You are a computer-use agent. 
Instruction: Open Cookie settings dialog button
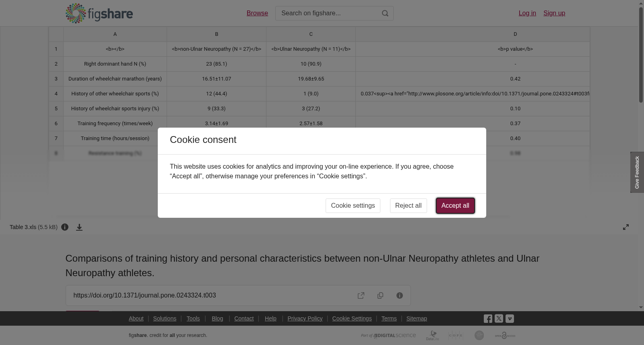[x=353, y=206]
